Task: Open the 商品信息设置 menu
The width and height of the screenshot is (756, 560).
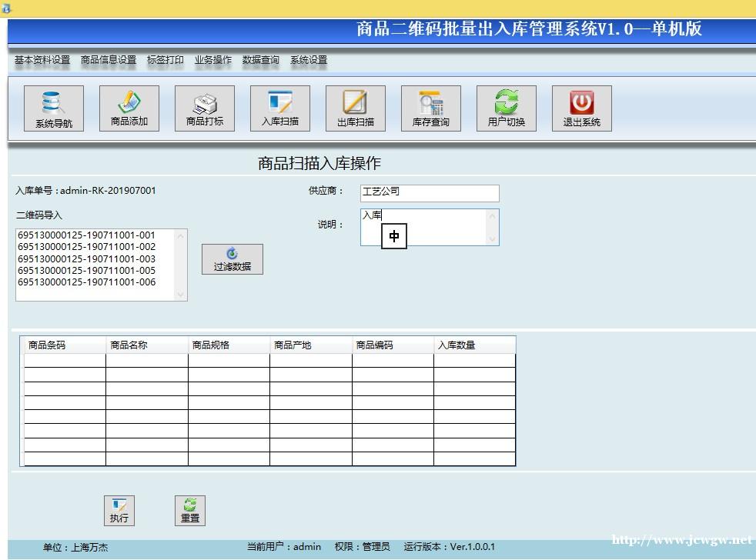Action: pyautogui.click(x=109, y=60)
